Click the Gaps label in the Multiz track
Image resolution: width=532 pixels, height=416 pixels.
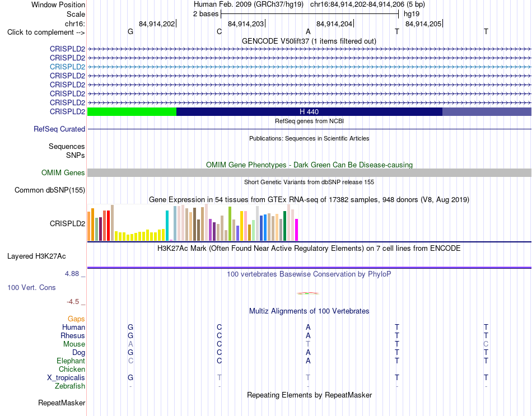click(x=76, y=319)
